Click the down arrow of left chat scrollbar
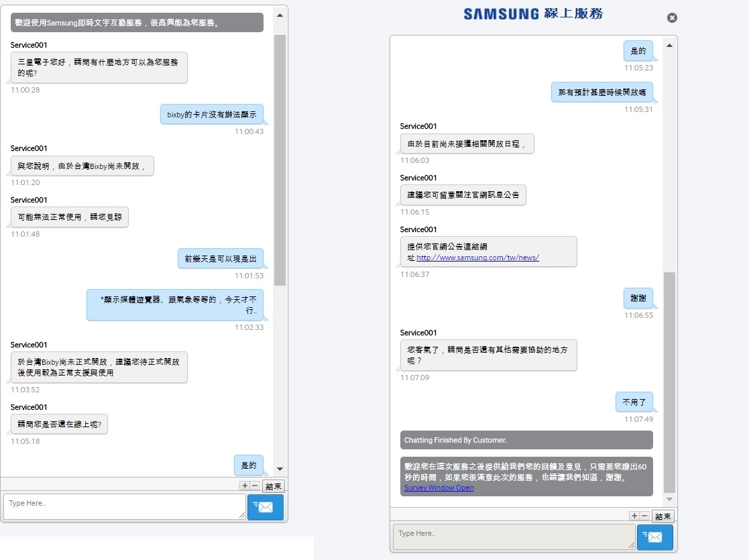This screenshot has width=749, height=560. click(280, 469)
